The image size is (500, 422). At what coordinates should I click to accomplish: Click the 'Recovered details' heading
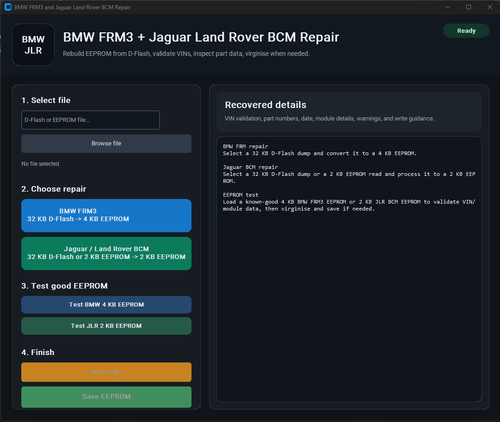click(265, 105)
